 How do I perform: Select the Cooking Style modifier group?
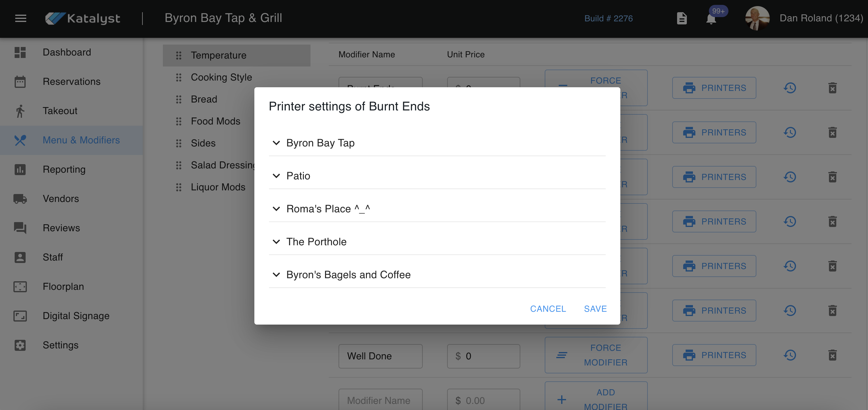click(221, 77)
